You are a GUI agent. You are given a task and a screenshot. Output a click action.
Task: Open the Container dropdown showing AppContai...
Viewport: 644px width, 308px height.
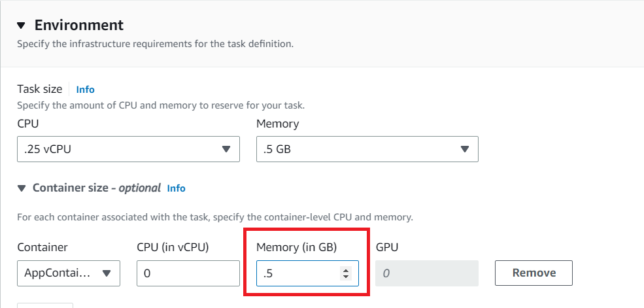[69, 273]
